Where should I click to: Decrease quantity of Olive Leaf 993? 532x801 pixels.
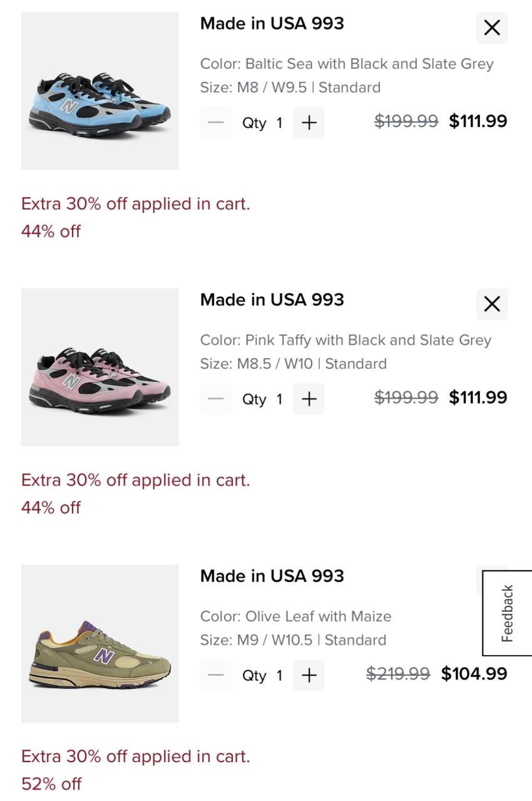(216, 675)
